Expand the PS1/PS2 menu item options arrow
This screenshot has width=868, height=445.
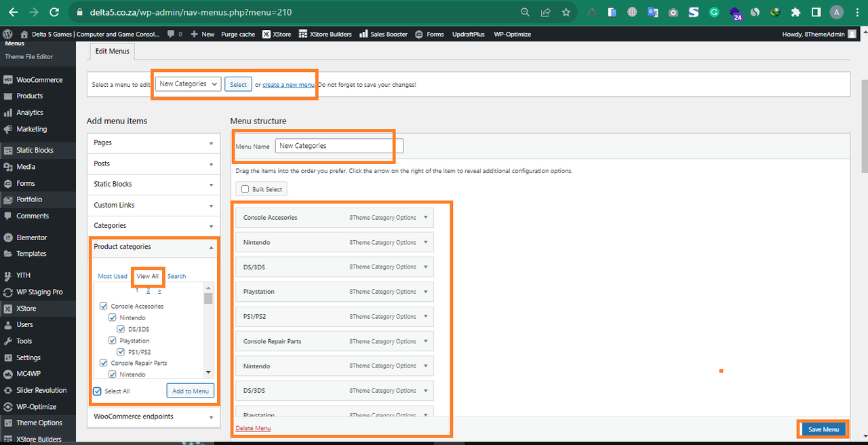click(x=425, y=316)
